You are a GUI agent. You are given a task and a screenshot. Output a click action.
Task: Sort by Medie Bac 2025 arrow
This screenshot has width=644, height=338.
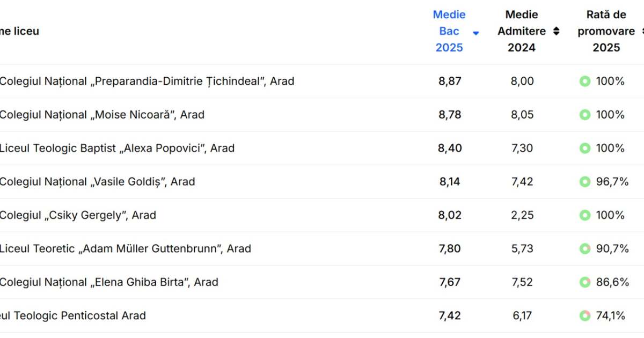[x=475, y=33]
